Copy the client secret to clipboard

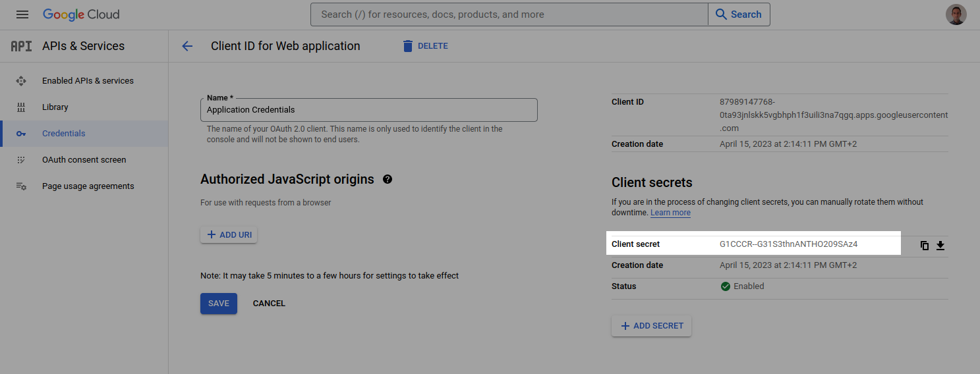pyautogui.click(x=925, y=246)
